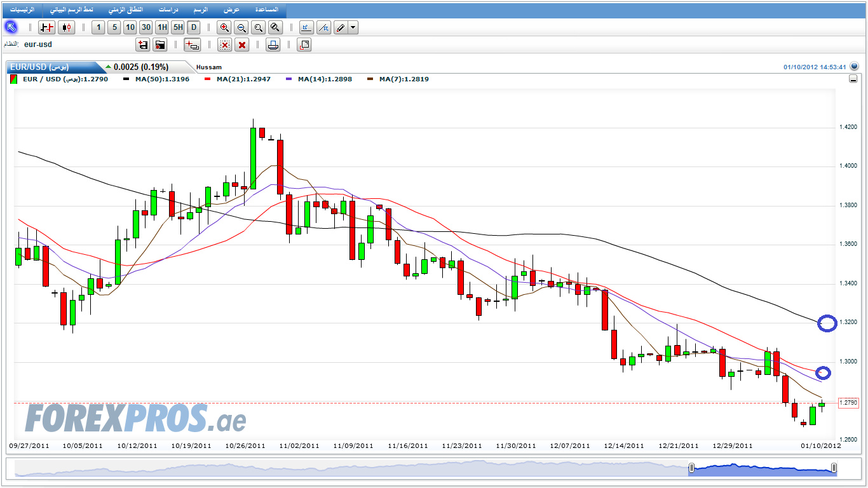The image size is (868, 488).
Task: Click the left handle of the range navigator
Action: [x=691, y=468]
